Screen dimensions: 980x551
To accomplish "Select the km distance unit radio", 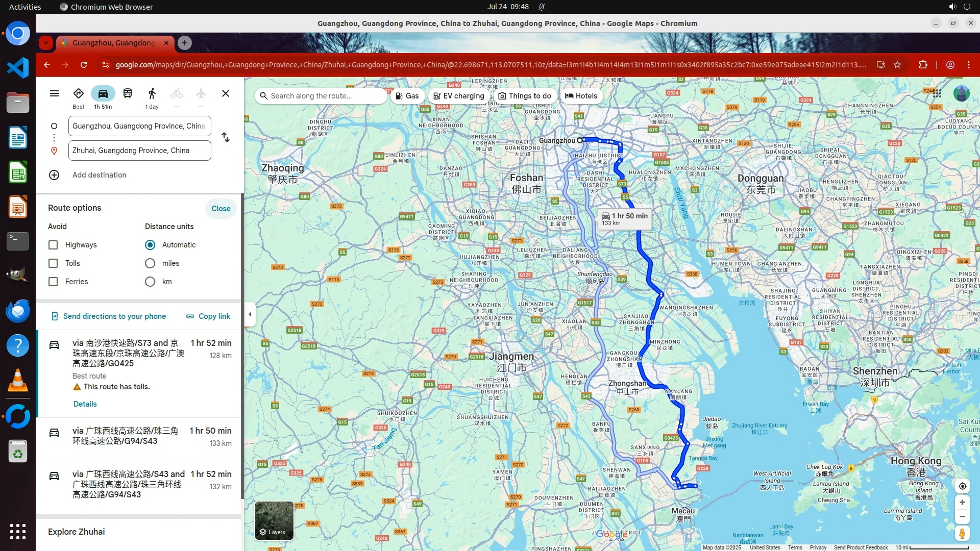I will (150, 282).
